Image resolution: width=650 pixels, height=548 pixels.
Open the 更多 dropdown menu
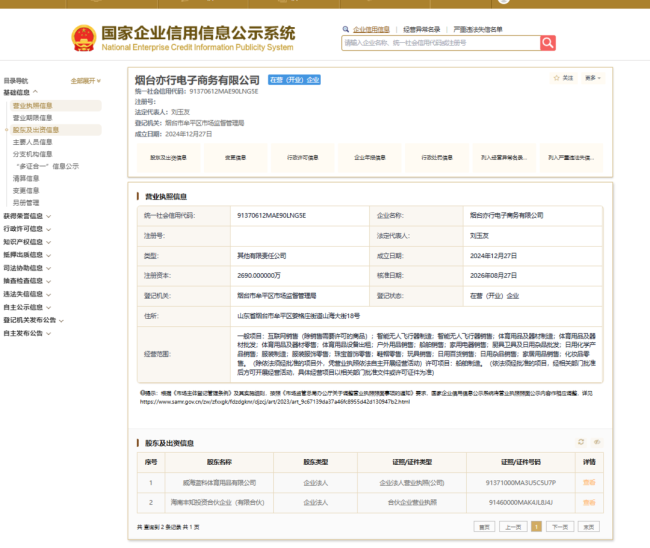click(x=593, y=78)
